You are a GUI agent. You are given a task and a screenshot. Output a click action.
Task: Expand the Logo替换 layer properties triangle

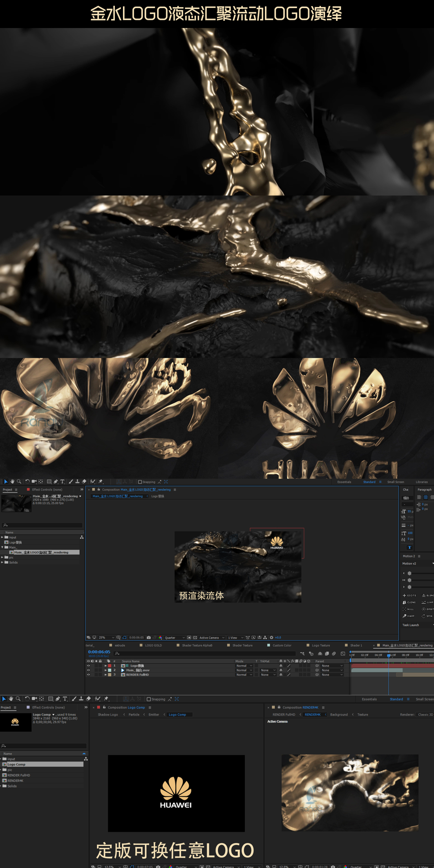pos(105,666)
